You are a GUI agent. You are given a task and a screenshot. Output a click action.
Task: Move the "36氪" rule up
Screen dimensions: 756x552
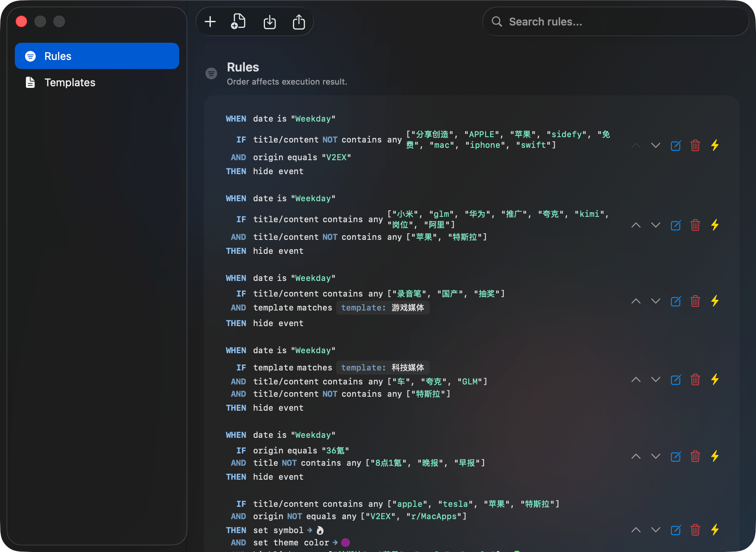pos(636,456)
